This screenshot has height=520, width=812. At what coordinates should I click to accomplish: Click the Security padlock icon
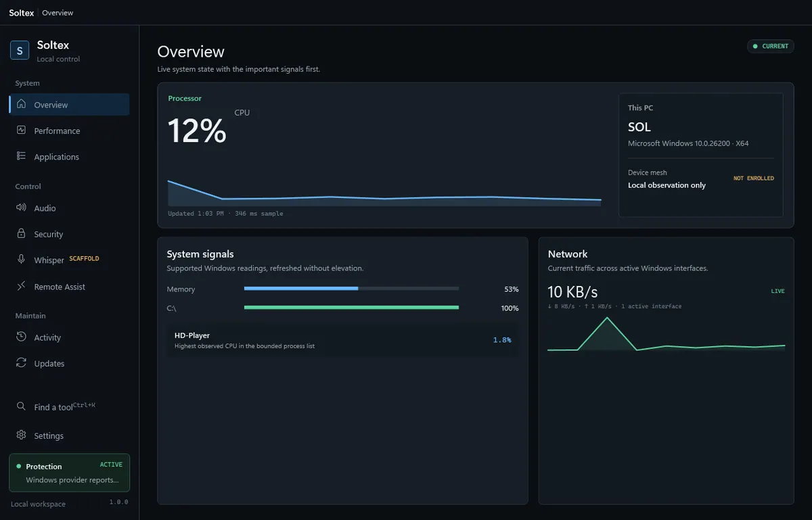click(x=21, y=233)
